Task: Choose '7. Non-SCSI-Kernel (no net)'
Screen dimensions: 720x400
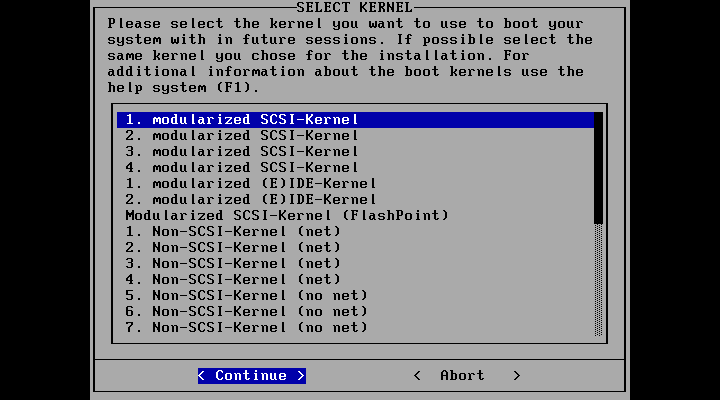Action: click(x=355, y=328)
